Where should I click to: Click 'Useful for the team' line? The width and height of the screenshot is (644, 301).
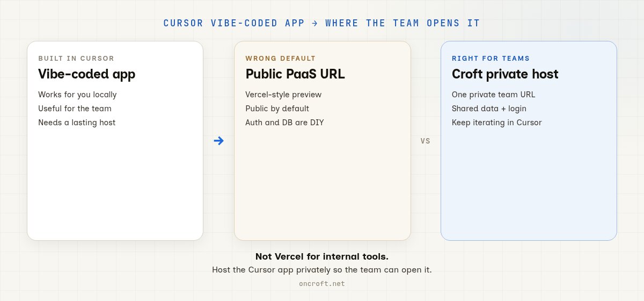(x=75, y=109)
